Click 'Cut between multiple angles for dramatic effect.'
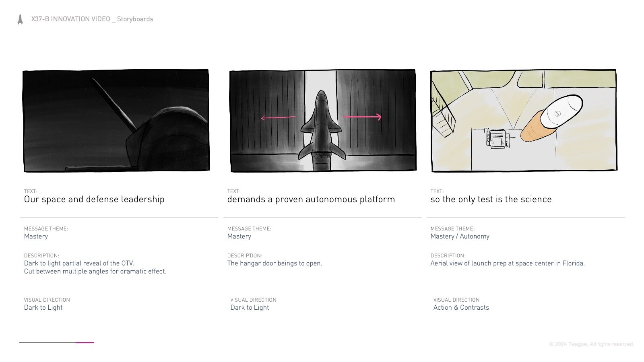Screen dimensions: 644x362 tap(95, 271)
